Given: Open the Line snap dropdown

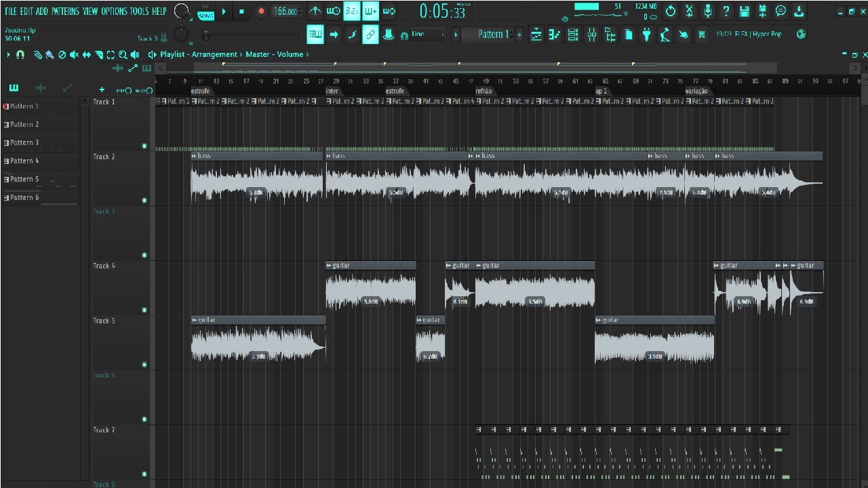Looking at the screenshot, I should [x=428, y=35].
